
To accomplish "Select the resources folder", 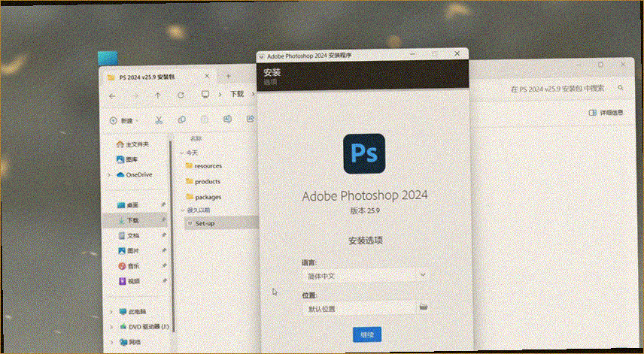I will click(204, 166).
